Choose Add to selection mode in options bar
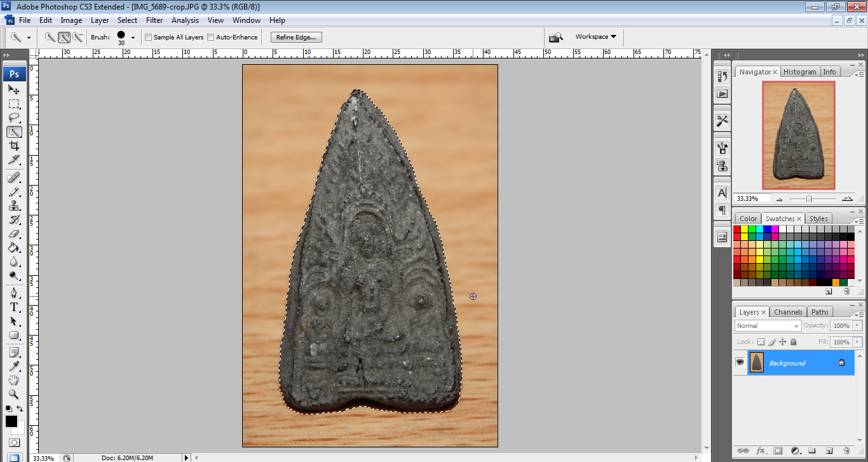 64,37
